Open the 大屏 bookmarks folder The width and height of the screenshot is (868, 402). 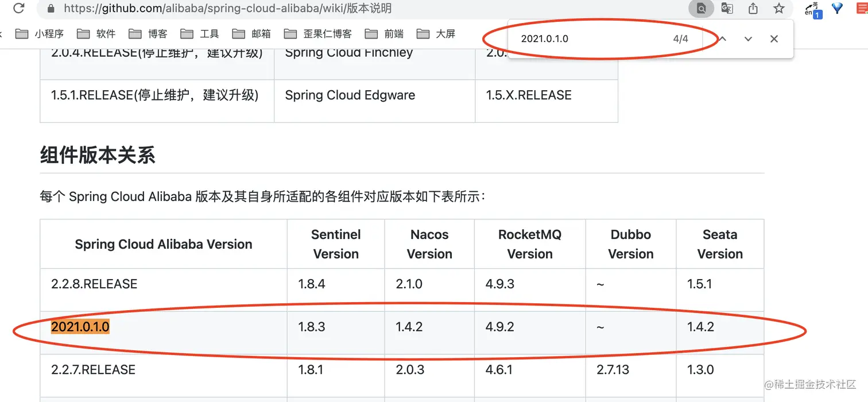point(436,34)
